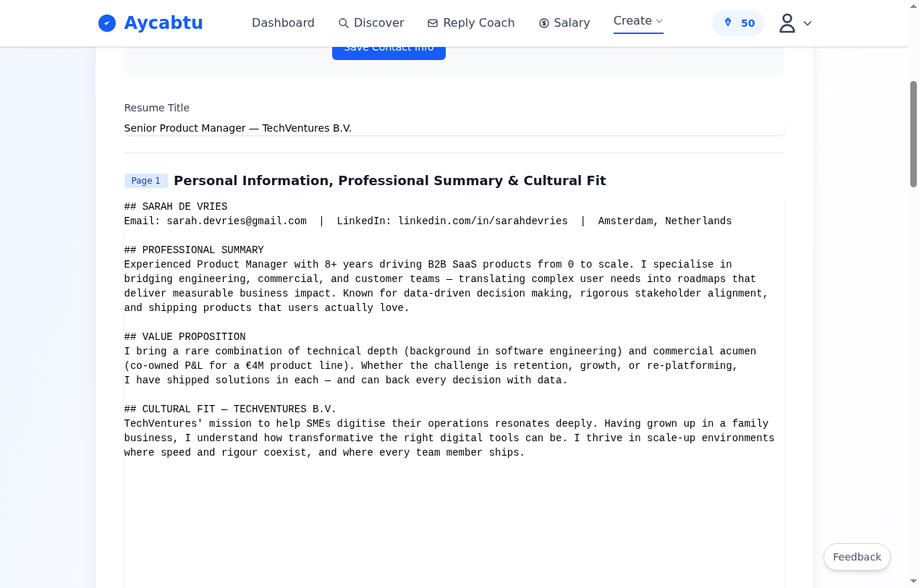Click the Aycabtu checkmark logo icon
Viewport: 919px width, 588px height.
pos(107,23)
